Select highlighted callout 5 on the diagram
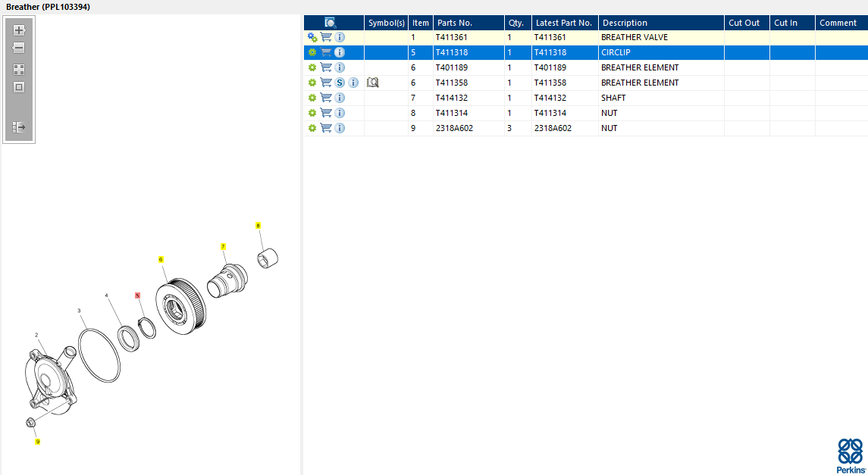868x475 pixels. 138,295
